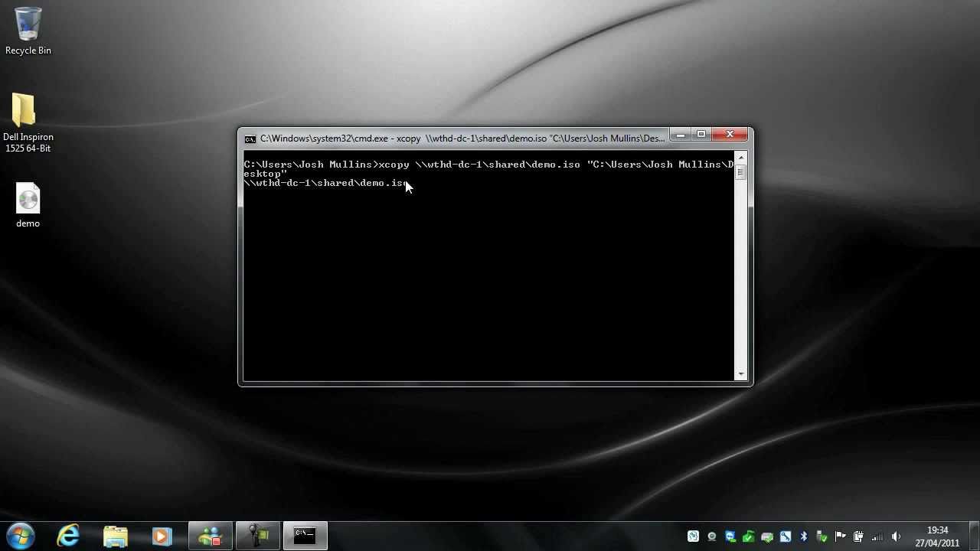Launch Windows Media Player from the taskbar

[x=162, y=536]
